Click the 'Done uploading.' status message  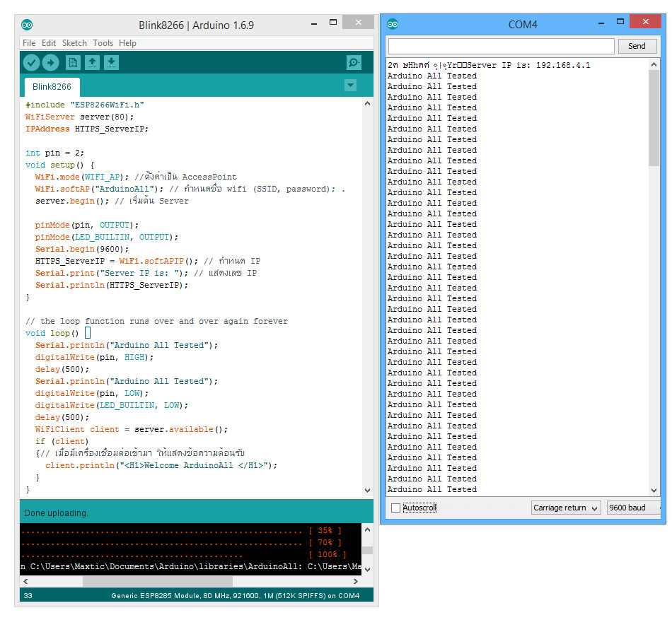coord(56,513)
